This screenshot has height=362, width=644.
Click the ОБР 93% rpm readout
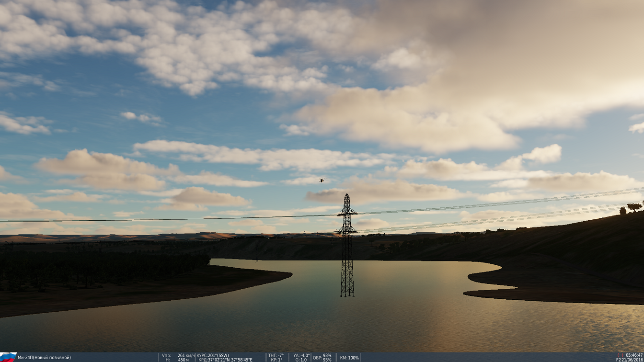(x=322, y=357)
